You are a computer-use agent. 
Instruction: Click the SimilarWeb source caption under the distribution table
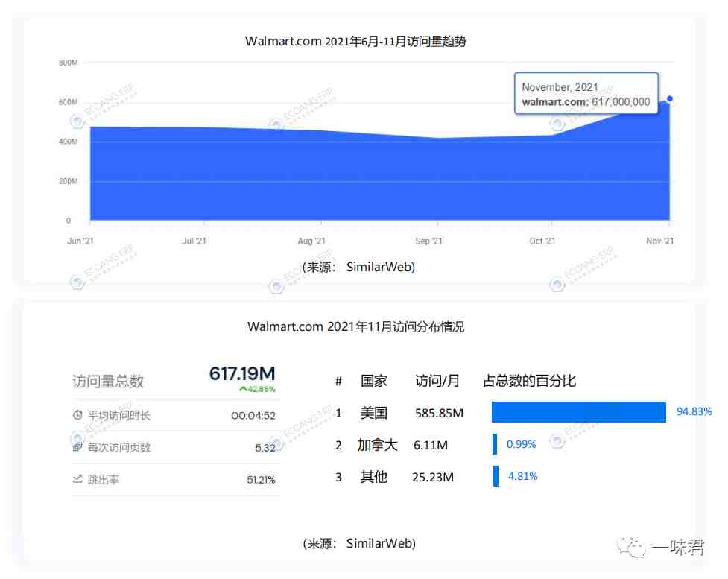(359, 543)
